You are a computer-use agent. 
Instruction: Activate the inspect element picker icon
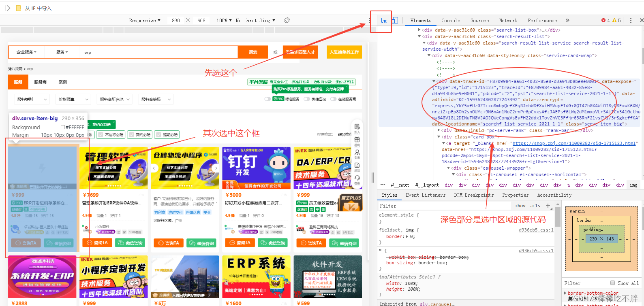(384, 20)
